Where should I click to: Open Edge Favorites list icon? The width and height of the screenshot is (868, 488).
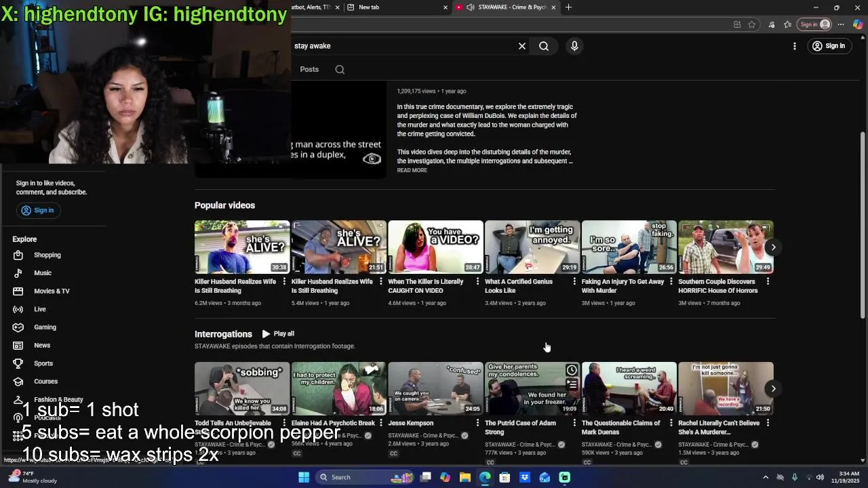click(787, 24)
